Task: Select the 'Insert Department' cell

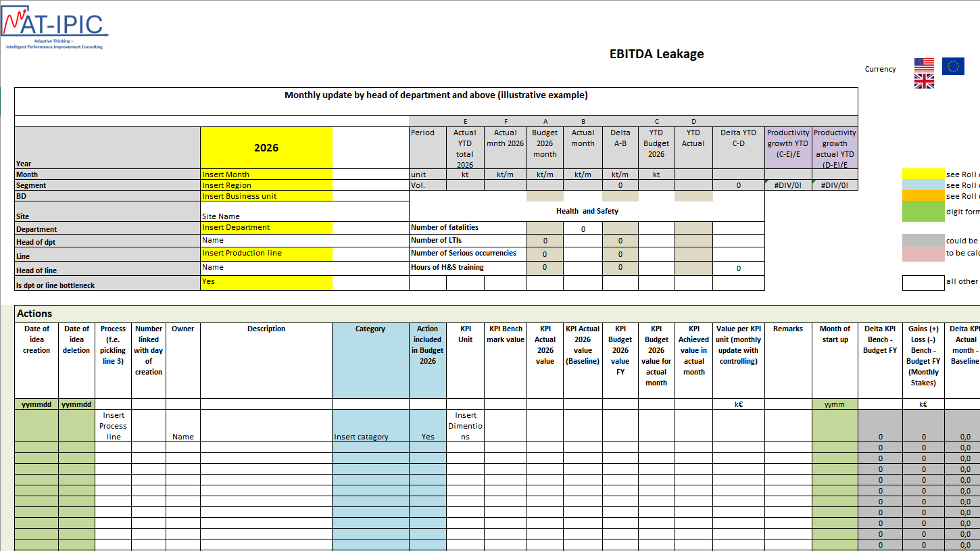Action: click(x=266, y=228)
